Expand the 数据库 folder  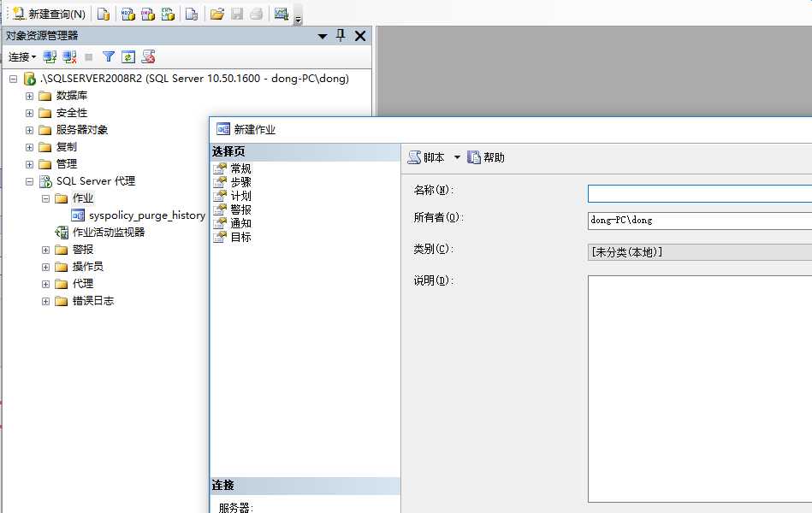click(29, 97)
